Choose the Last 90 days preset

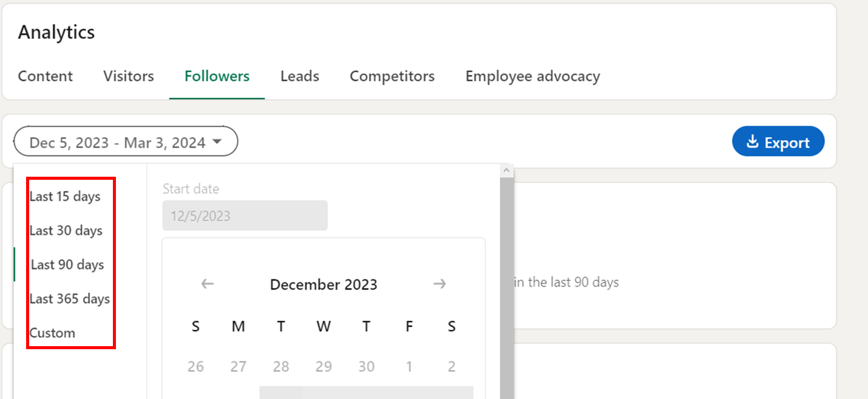[x=67, y=264]
